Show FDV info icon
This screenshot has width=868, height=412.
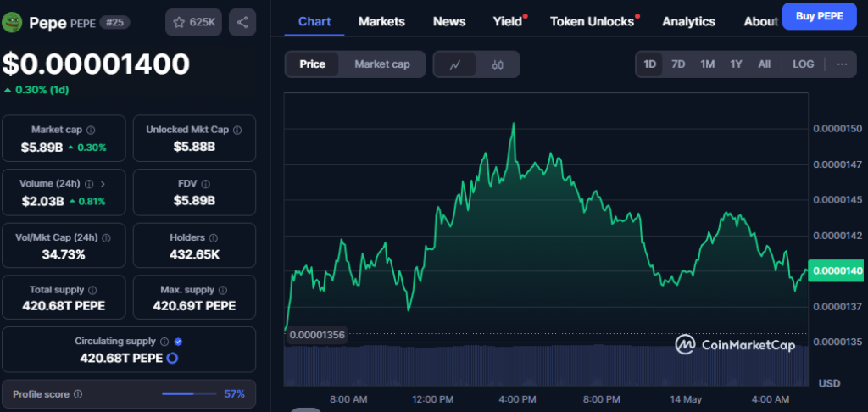(205, 184)
